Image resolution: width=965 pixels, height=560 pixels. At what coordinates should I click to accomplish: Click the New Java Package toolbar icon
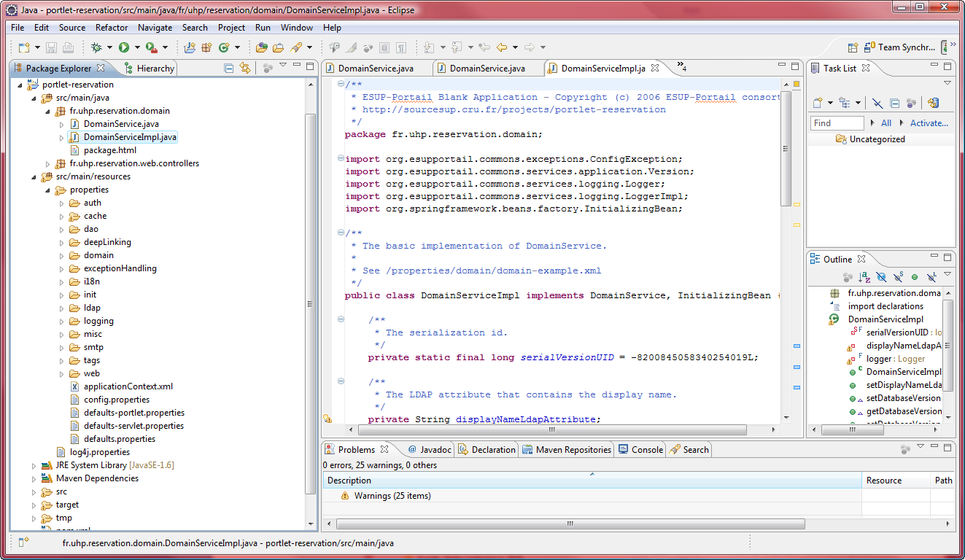pyautogui.click(x=206, y=47)
